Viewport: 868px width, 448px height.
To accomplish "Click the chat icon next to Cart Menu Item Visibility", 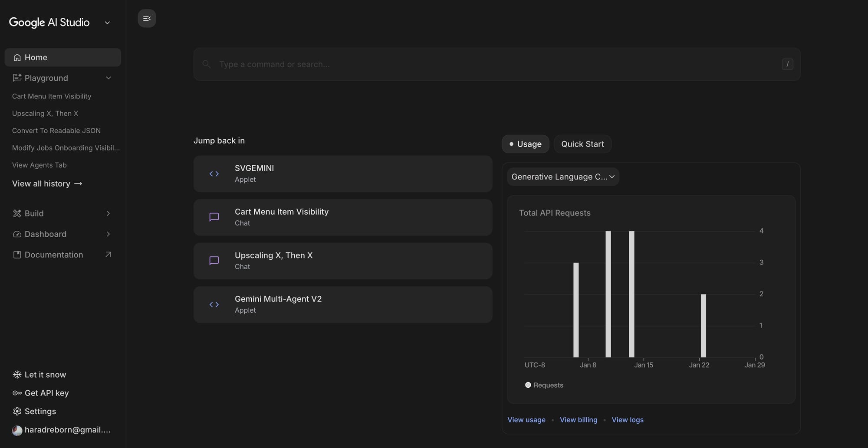I will [x=214, y=217].
